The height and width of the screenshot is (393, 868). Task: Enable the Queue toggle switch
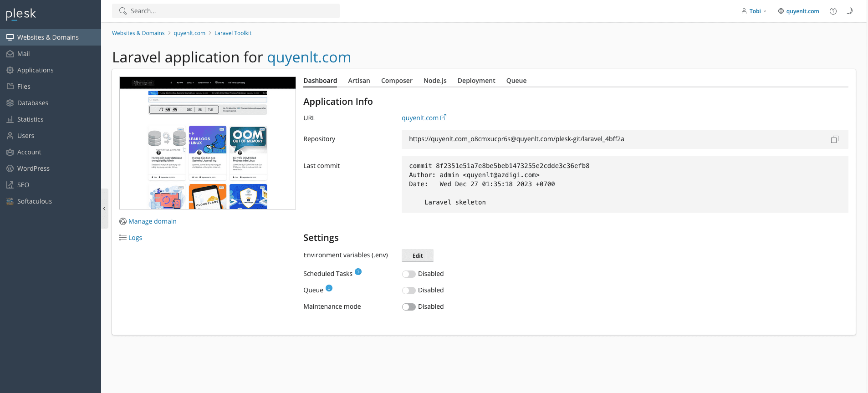tap(408, 291)
